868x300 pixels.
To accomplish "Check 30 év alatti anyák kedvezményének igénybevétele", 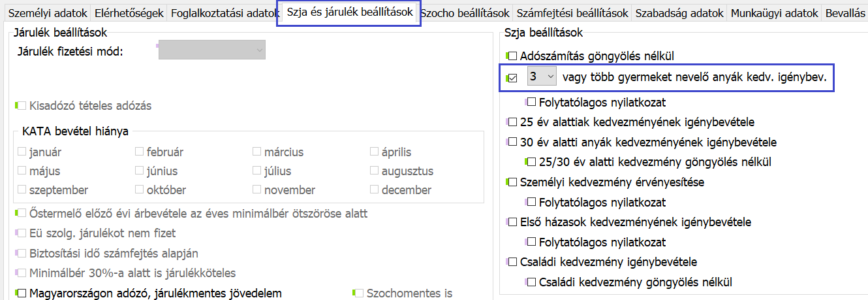I will 513,142.
